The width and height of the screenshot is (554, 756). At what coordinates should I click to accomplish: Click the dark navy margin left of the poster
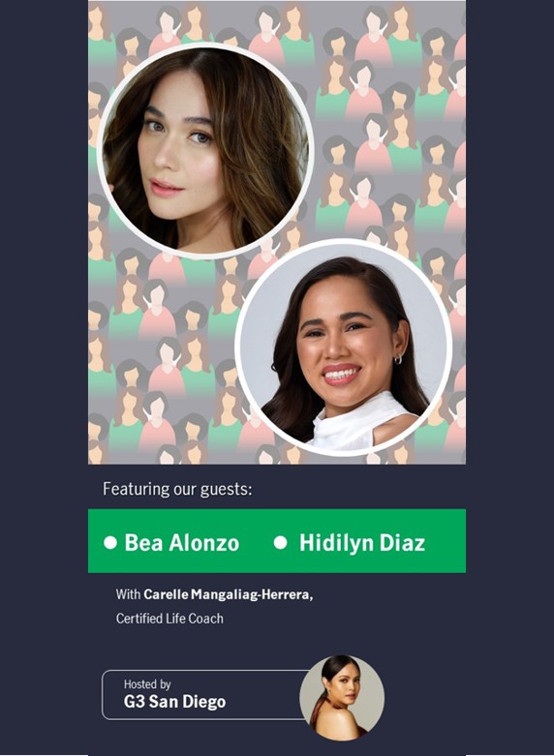pos(44,378)
